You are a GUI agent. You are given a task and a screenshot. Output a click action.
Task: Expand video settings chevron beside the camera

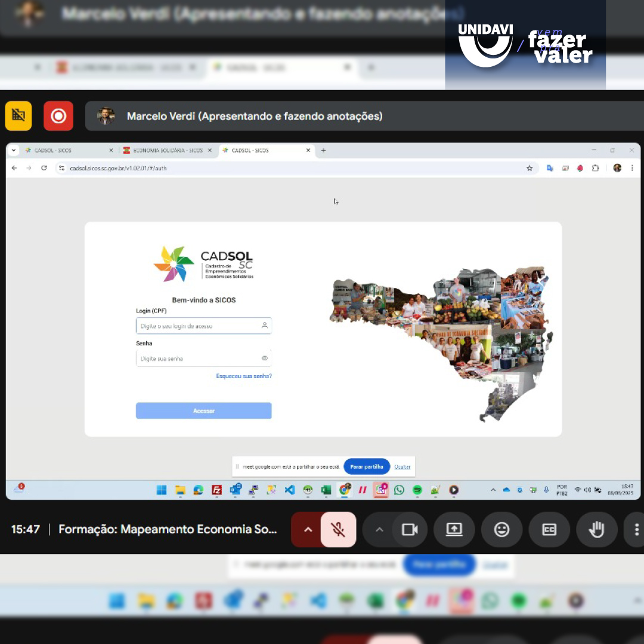tap(379, 530)
